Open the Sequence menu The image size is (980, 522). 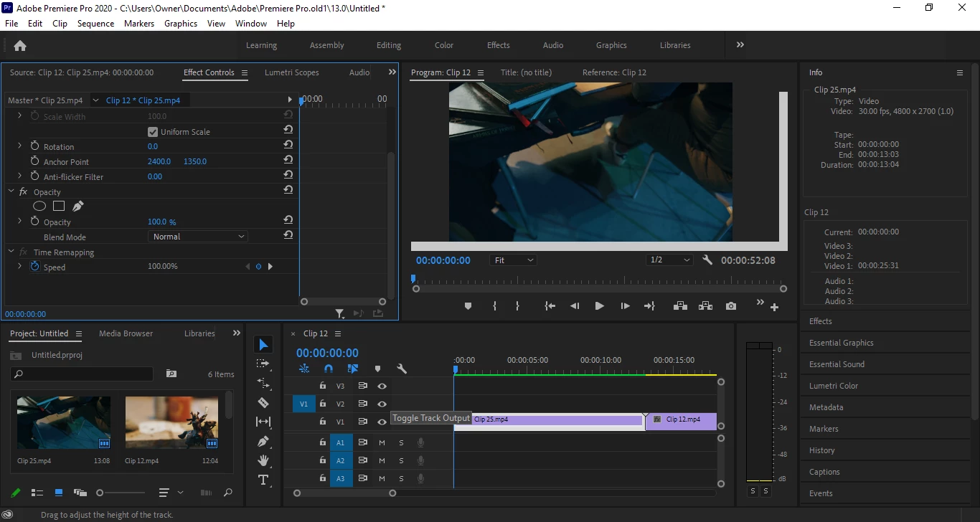95,24
